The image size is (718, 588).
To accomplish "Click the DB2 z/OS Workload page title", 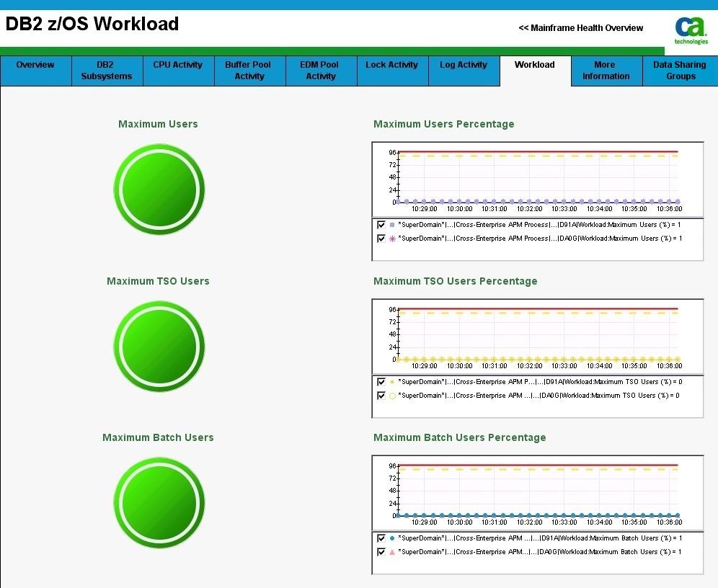I will [92, 24].
